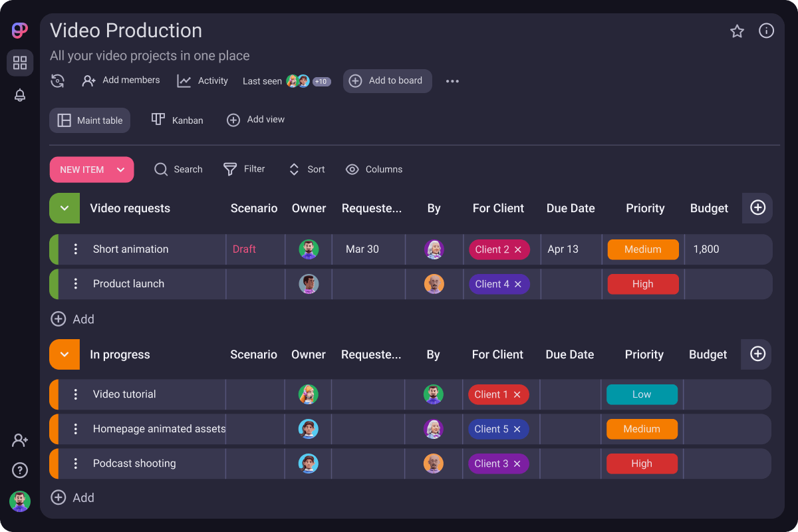Switch to the Kanban view tab

click(177, 120)
